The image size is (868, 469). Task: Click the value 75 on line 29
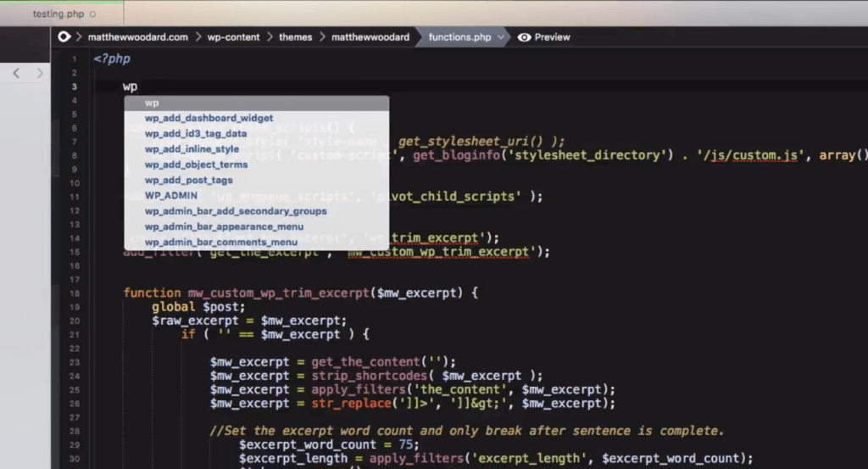coord(405,444)
